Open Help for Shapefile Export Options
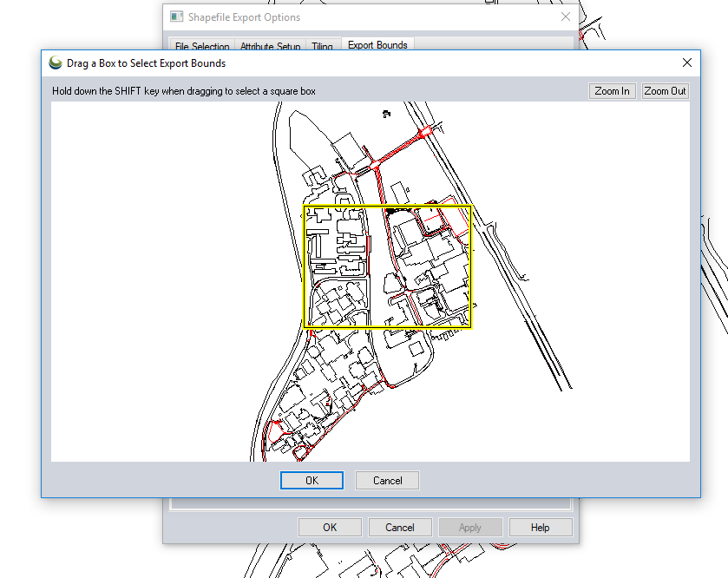728x578 pixels. coord(540,527)
